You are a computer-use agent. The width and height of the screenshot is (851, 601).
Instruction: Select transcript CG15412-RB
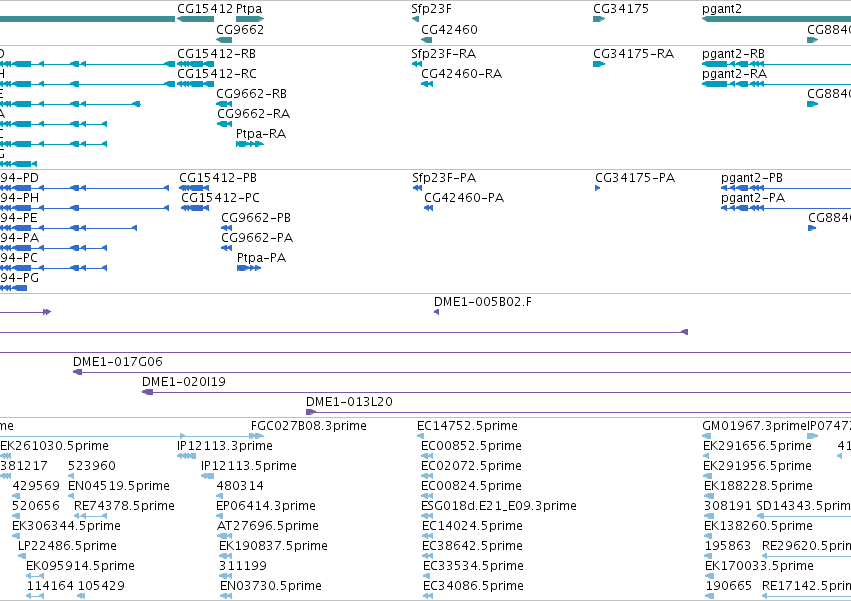(x=216, y=54)
